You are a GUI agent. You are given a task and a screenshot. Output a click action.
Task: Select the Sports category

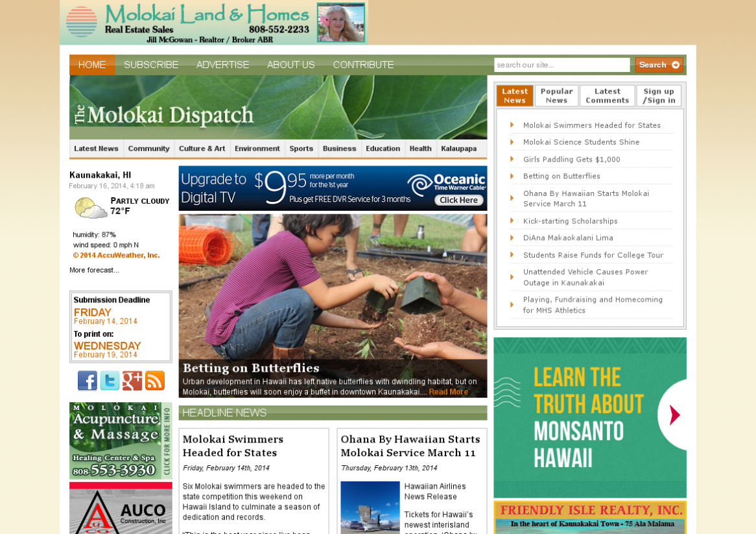(301, 149)
